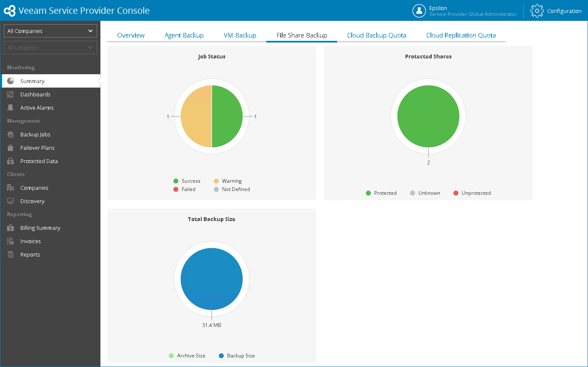Toggle the Backup Size legend entry
The image size is (588, 367).
(x=237, y=356)
